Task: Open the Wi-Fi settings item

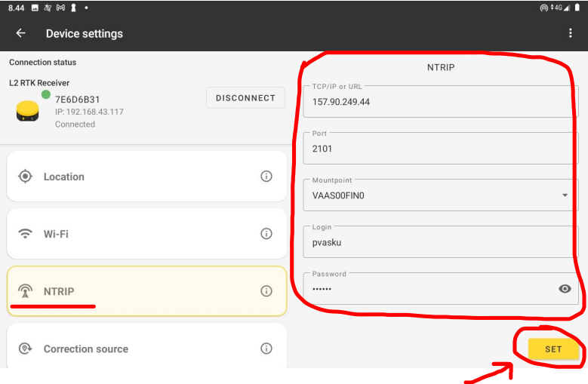Action: pyautogui.click(x=143, y=234)
